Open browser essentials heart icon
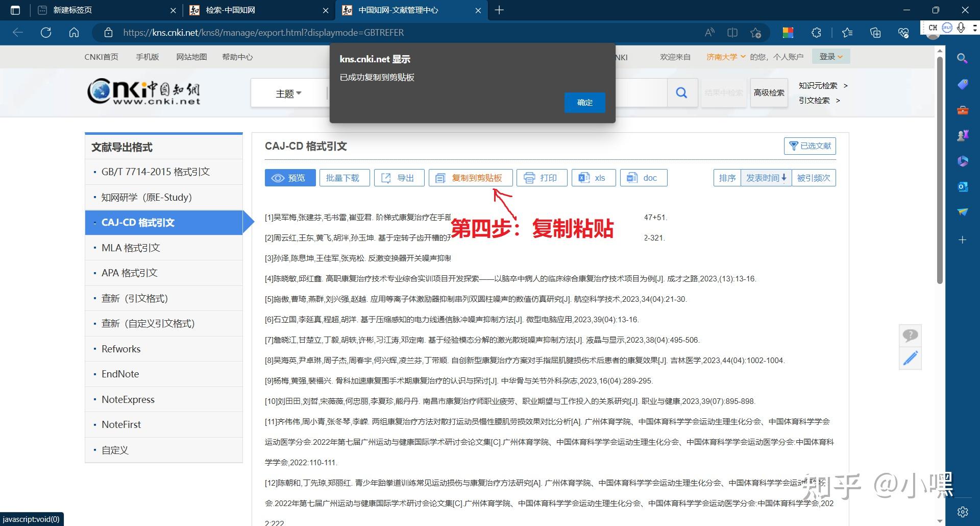 [903, 33]
